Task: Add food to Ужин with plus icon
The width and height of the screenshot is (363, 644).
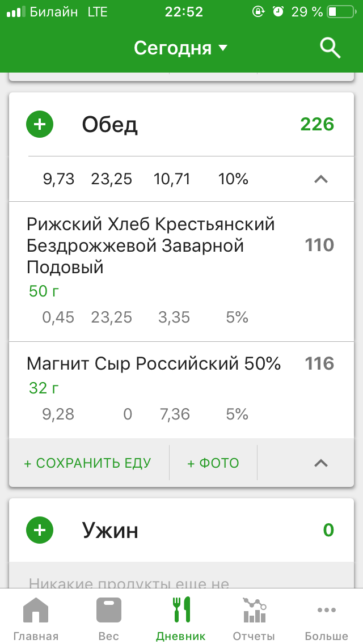Action: coord(40,531)
